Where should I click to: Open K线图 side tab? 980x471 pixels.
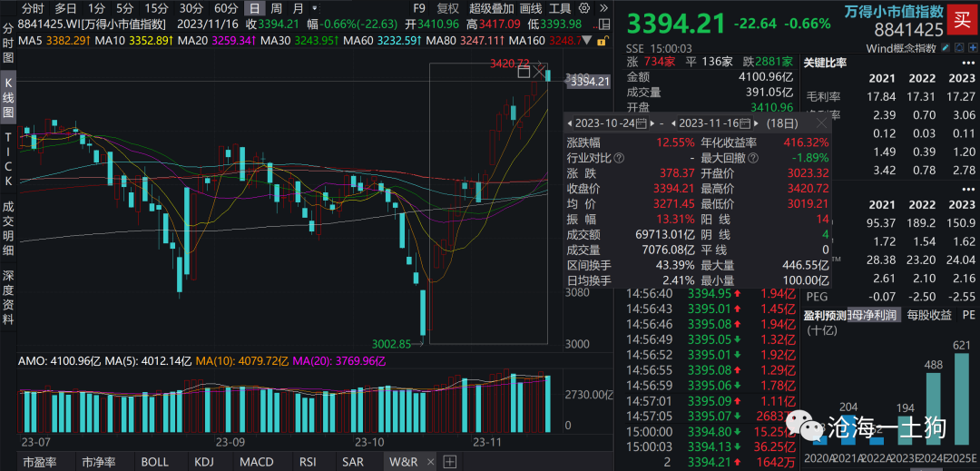(x=8, y=97)
